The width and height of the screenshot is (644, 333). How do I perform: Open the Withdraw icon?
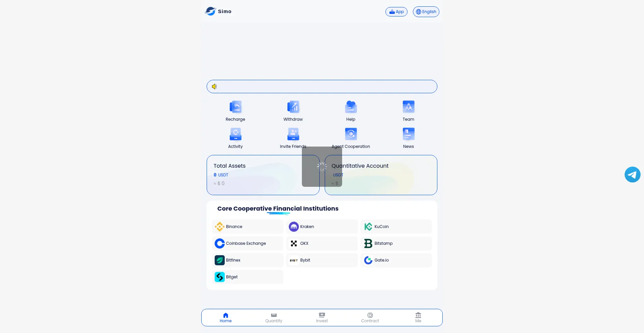click(293, 107)
